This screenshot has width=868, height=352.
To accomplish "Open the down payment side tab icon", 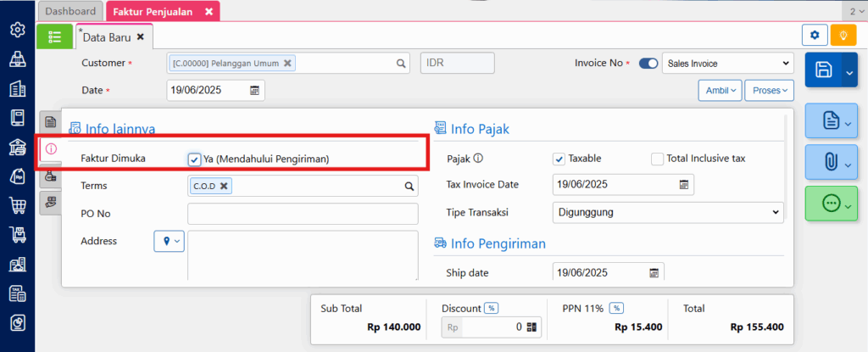I will click(51, 176).
